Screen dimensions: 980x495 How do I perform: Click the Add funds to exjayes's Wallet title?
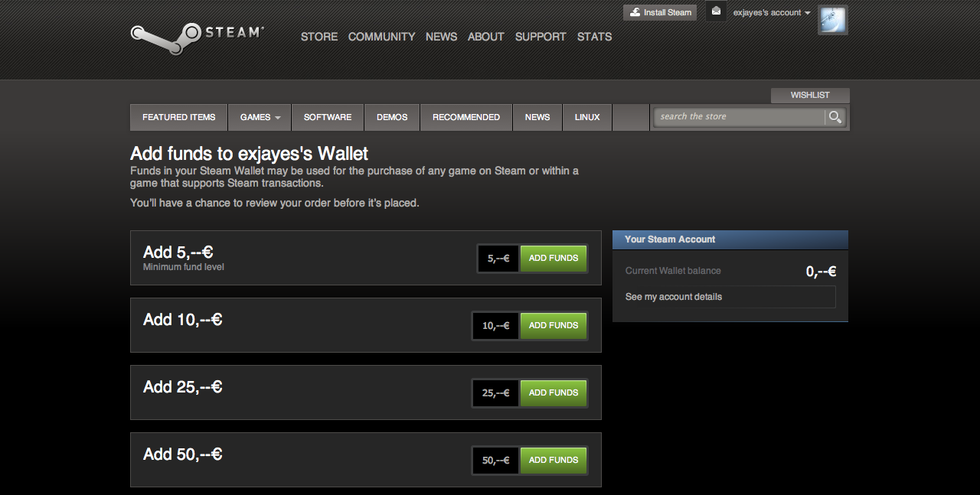pos(250,154)
